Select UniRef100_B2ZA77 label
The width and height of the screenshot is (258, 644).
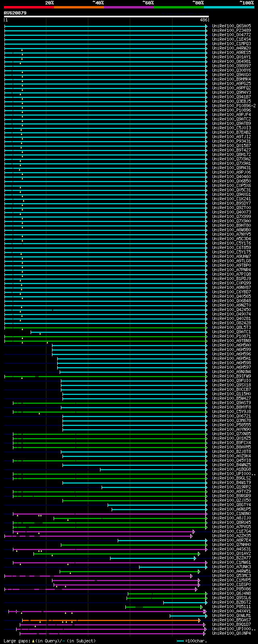pyautogui.click(x=231, y=558)
